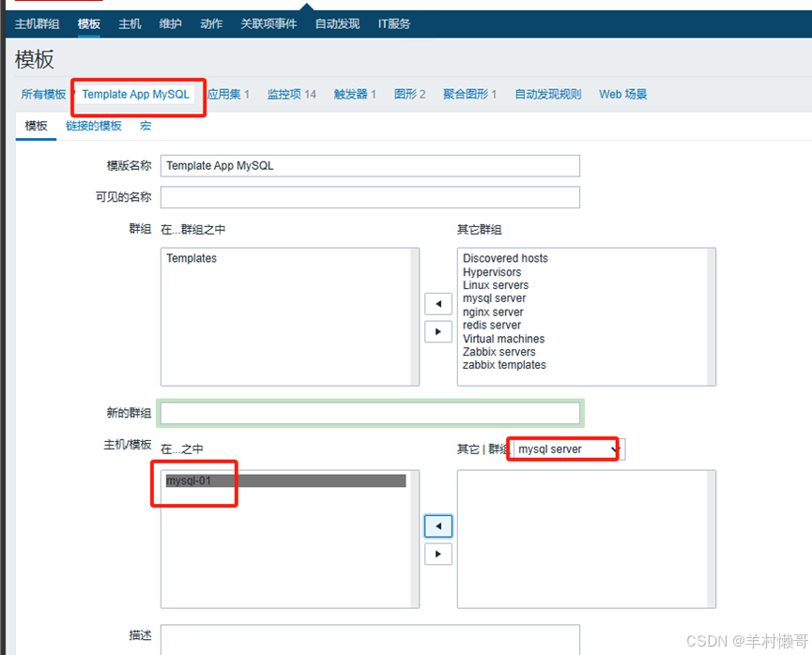Viewport: 812px width, 655px height.
Task: Open the 维护 menu item
Action: (x=170, y=23)
